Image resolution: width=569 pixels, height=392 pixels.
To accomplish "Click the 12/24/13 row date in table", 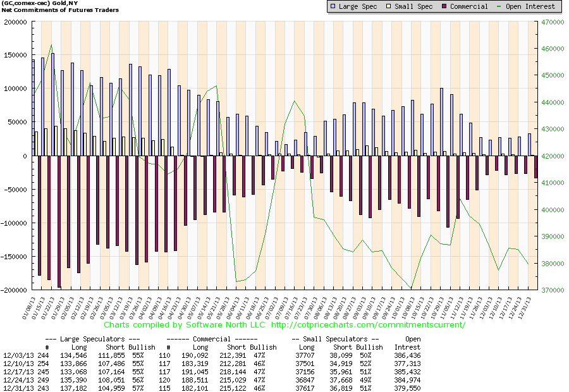I will (18, 380).
